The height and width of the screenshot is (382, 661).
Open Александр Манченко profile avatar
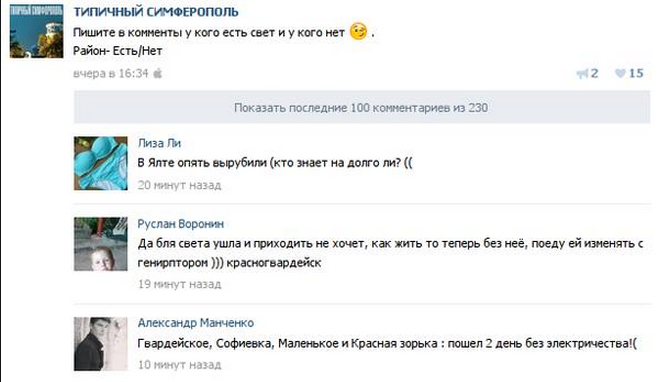101,344
